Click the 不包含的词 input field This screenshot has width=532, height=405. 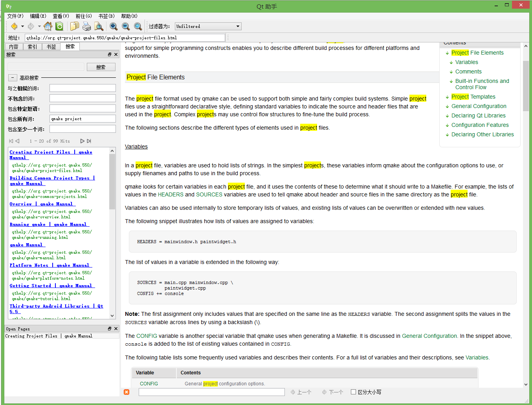coord(83,98)
